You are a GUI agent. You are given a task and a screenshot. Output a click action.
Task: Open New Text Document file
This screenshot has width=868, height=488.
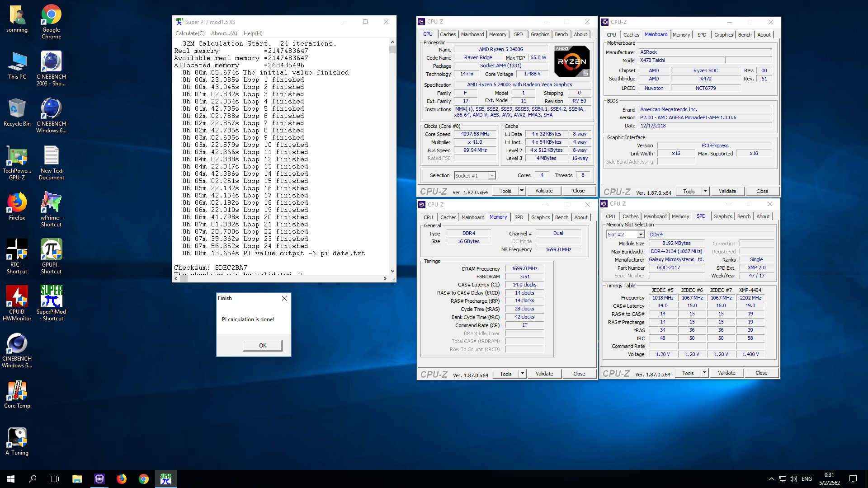51,163
